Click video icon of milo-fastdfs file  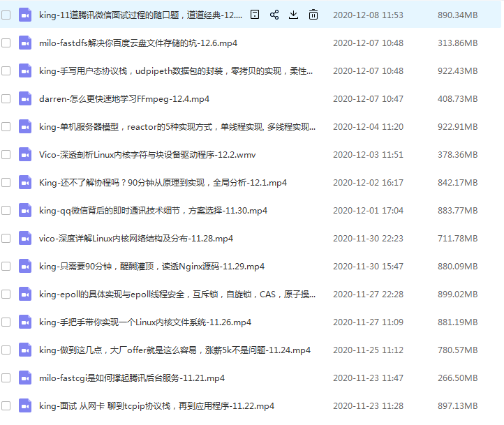tap(25, 43)
